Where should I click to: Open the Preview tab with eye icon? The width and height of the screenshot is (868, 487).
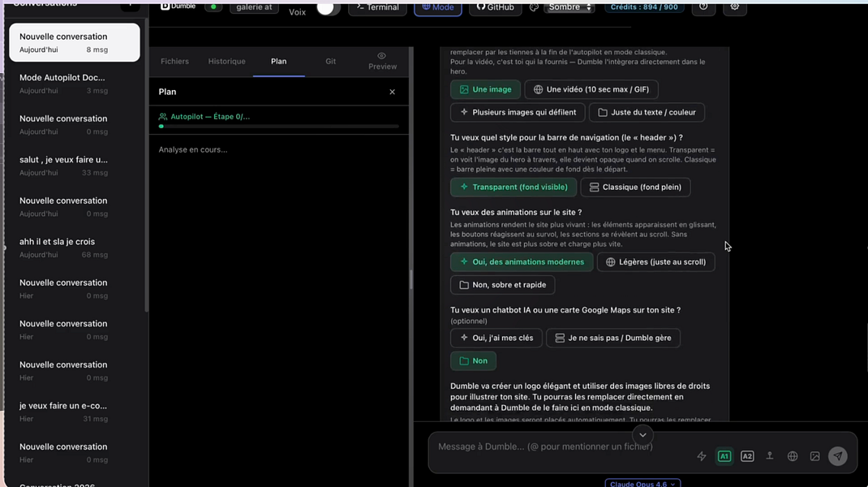coord(382,61)
